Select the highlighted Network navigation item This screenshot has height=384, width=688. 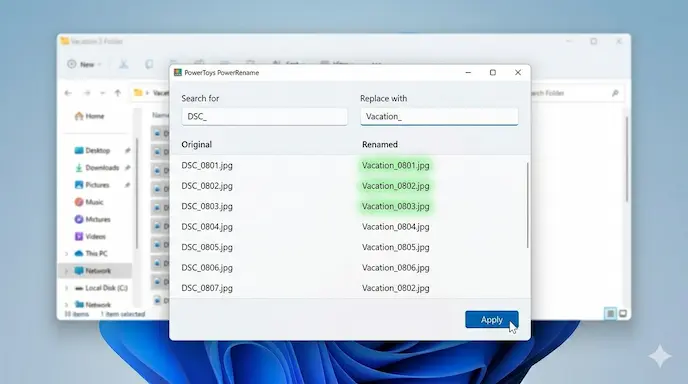pos(94,271)
